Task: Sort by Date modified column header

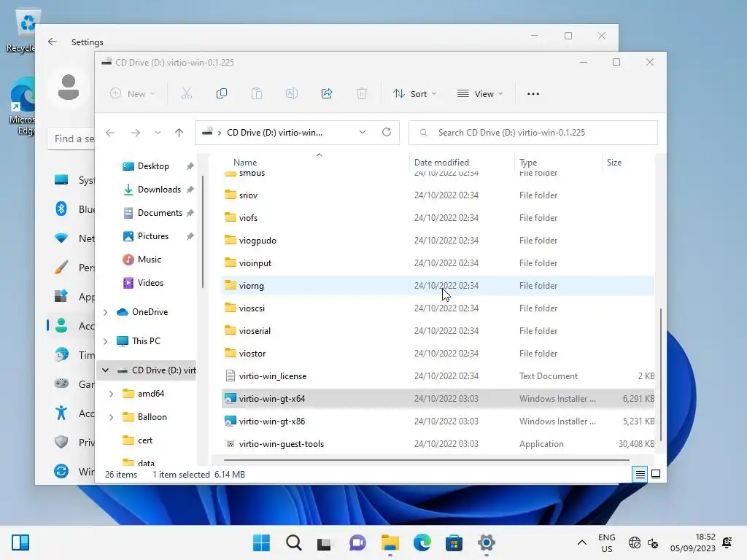Action: [441, 163]
